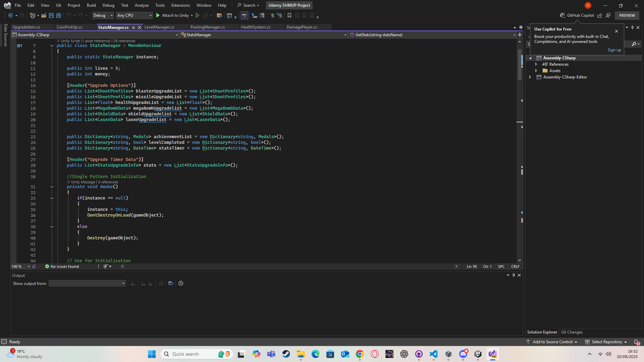
Task: Toggle the spell checker abc button
Action: point(245,15)
